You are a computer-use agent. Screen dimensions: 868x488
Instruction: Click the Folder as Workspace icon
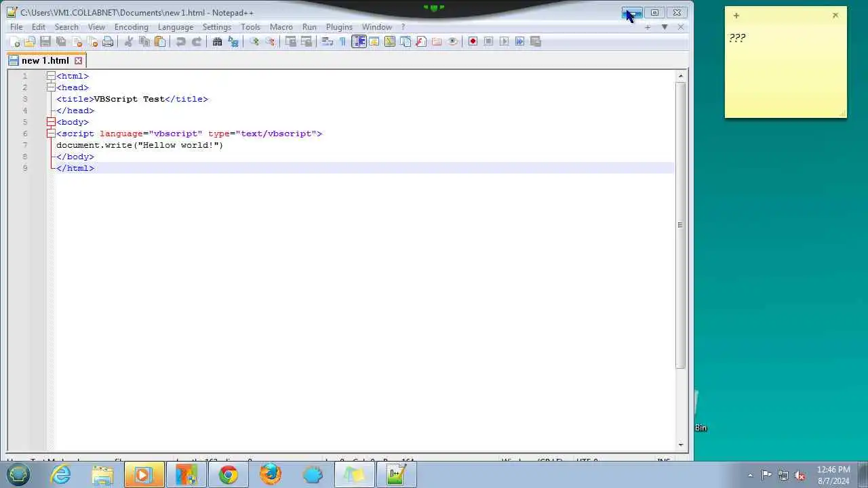[437, 41]
